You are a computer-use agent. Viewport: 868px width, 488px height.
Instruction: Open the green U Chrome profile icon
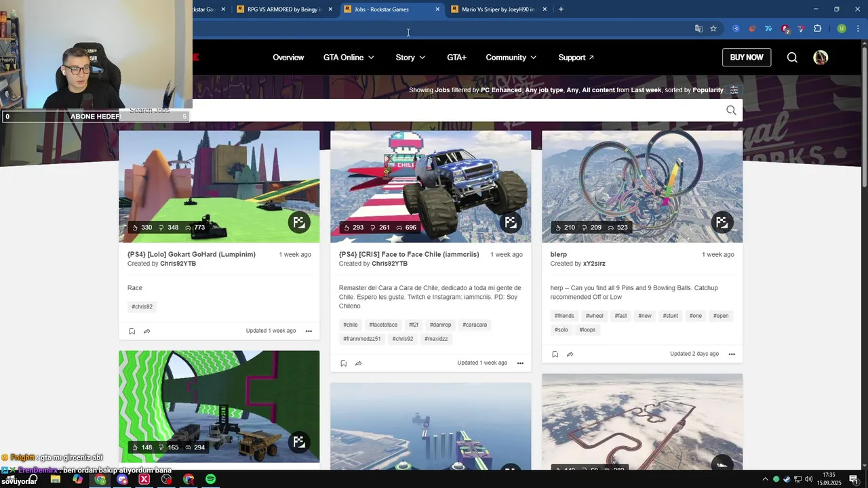click(842, 28)
